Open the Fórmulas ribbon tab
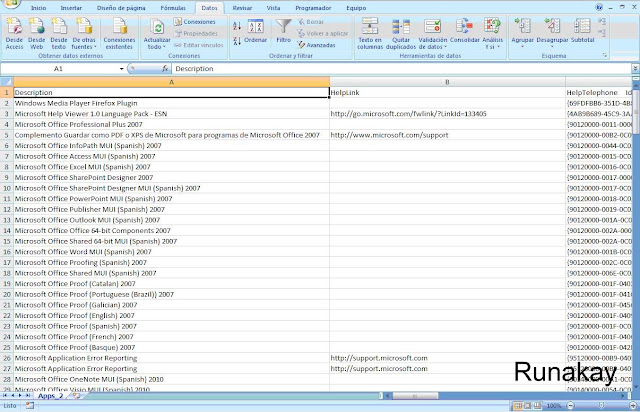This screenshot has height=412, width=640. point(173,8)
